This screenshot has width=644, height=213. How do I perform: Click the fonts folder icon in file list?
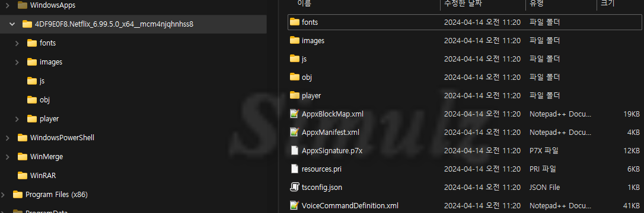tap(295, 22)
